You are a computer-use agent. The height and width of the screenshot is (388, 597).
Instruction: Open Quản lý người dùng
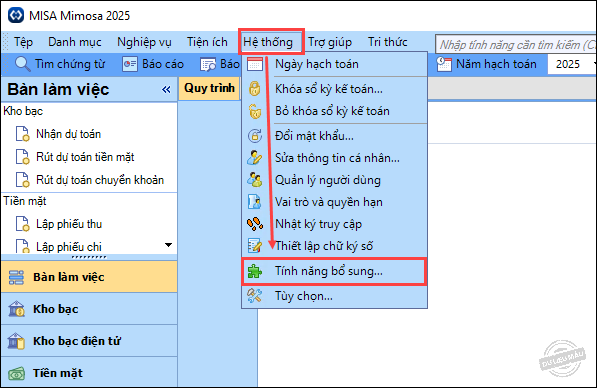click(x=334, y=180)
